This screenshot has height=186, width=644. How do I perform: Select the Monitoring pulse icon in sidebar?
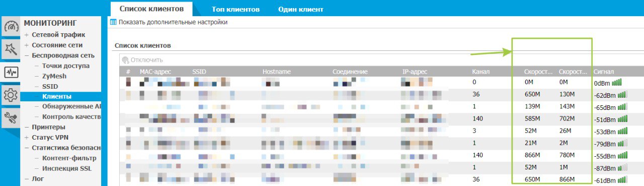pyautogui.click(x=11, y=72)
